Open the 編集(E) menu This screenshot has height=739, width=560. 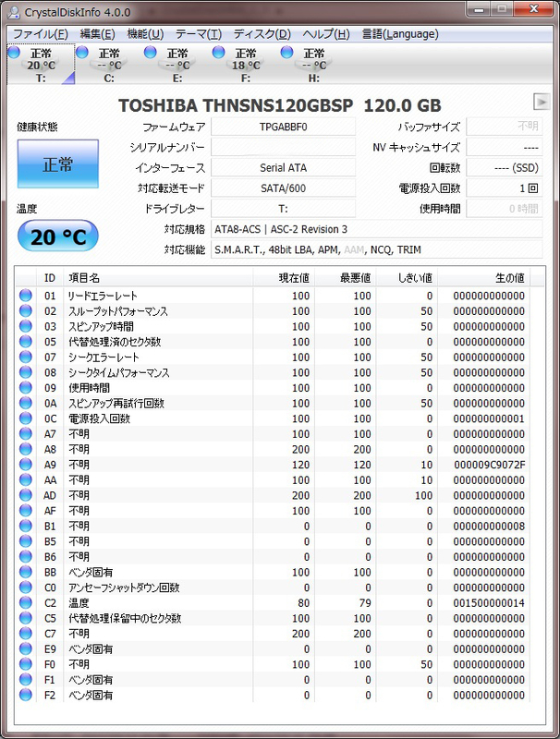pos(97,34)
